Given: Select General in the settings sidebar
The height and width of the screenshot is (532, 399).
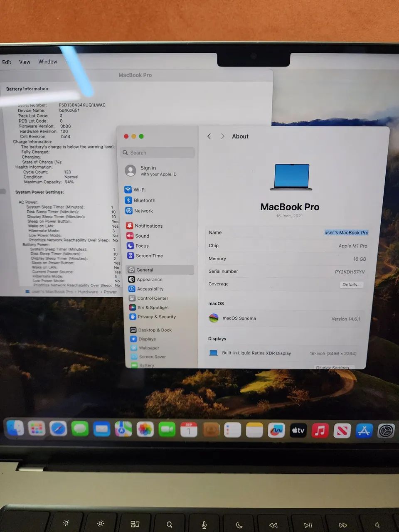Looking at the screenshot, I should coord(160,270).
